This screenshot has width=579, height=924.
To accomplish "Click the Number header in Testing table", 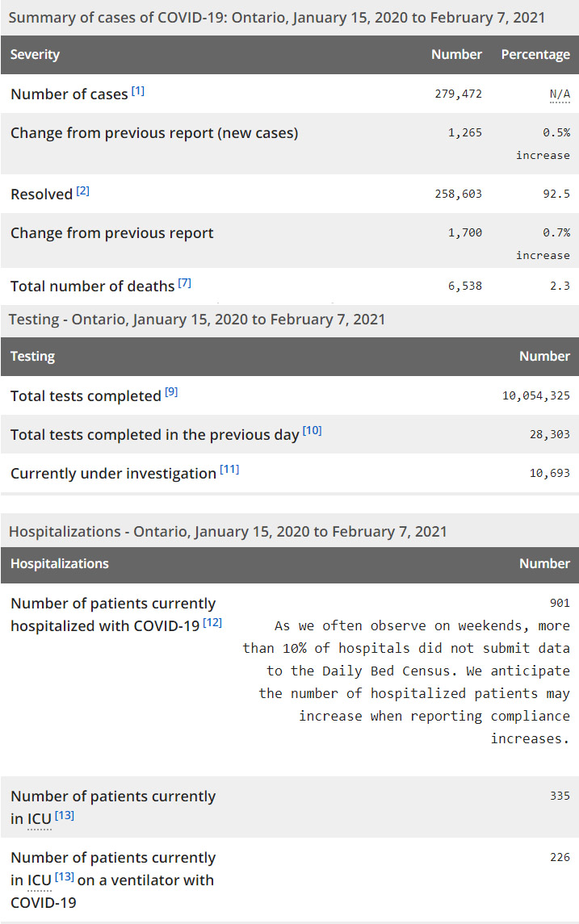I will tap(544, 356).
